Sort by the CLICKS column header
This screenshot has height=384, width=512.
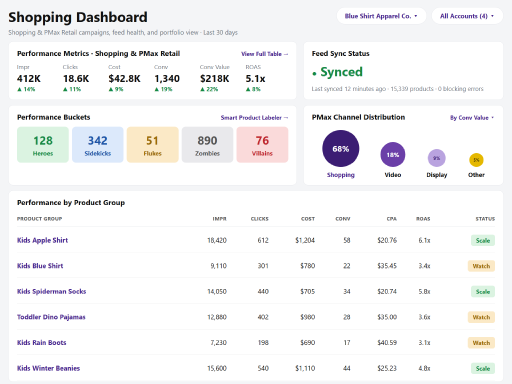click(259, 219)
